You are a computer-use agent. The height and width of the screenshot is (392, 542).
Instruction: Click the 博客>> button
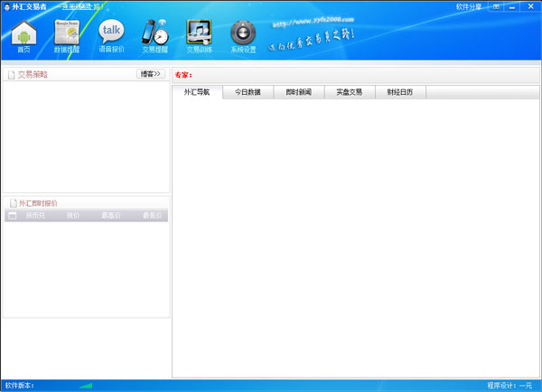tap(150, 74)
